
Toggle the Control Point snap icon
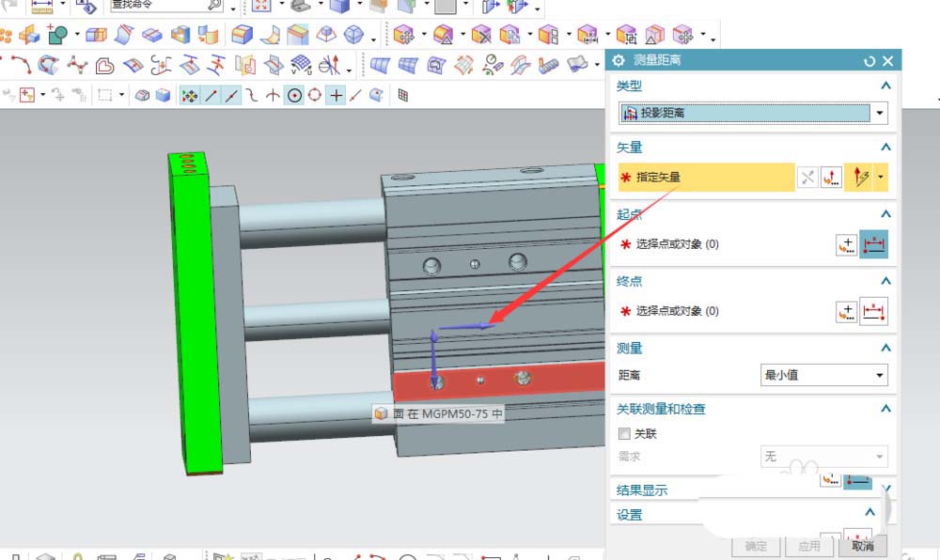pyautogui.click(x=252, y=95)
